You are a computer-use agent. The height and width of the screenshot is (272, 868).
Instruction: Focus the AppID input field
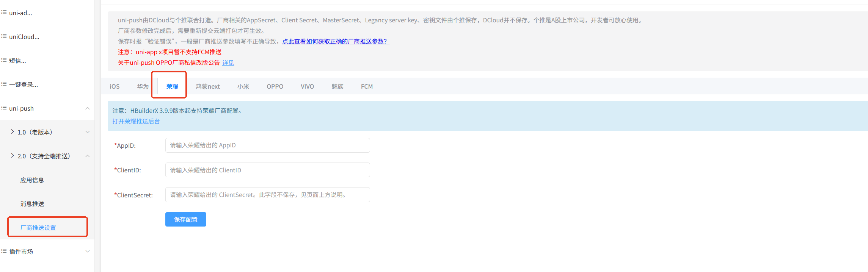point(268,145)
